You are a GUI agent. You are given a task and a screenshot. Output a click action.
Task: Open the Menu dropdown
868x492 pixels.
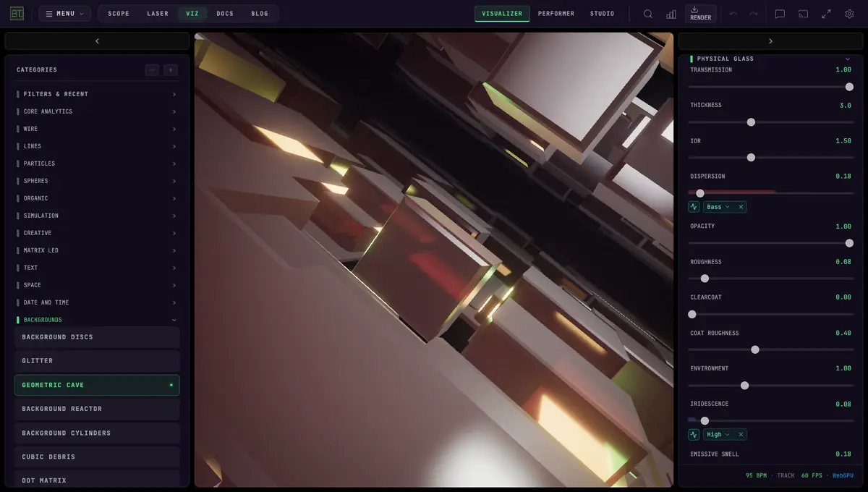[64, 14]
